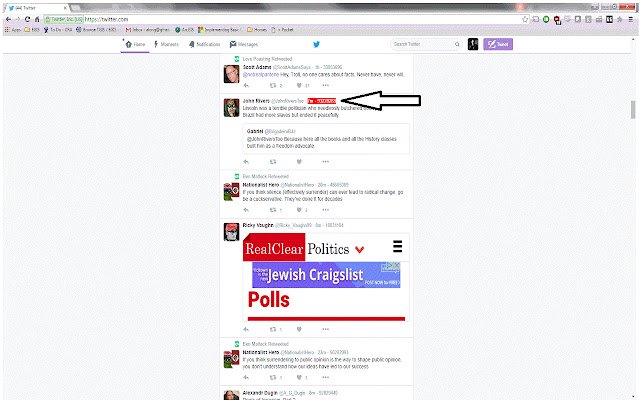Reply to the Nationalist Hero cuckservative tweet
The width and height of the screenshot is (640, 400).
(246, 210)
